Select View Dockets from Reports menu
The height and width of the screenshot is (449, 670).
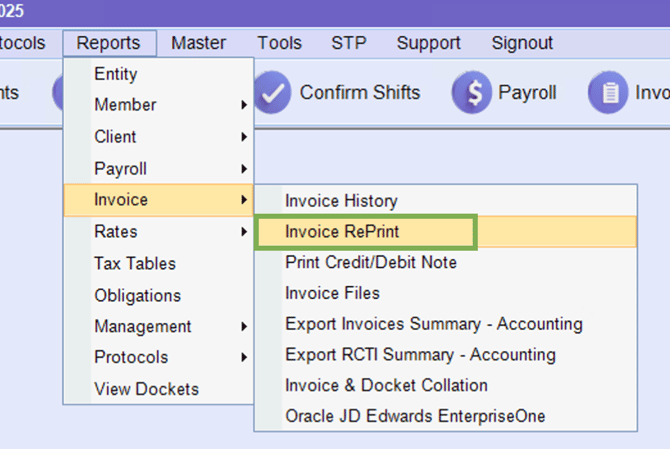click(146, 389)
